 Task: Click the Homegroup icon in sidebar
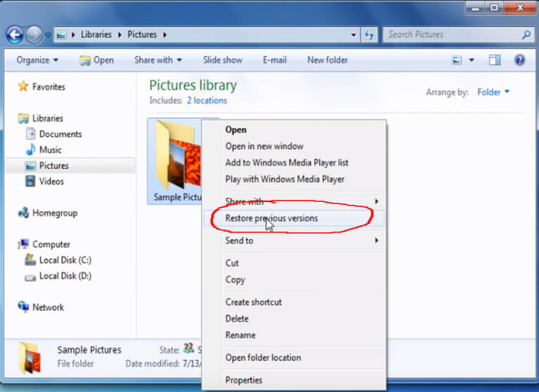click(x=23, y=213)
